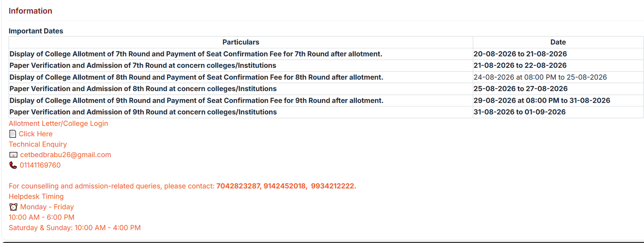Click the Saturday & Sunday timing line
Image resolution: width=644 pixels, height=243 pixels.
pyautogui.click(x=75, y=228)
